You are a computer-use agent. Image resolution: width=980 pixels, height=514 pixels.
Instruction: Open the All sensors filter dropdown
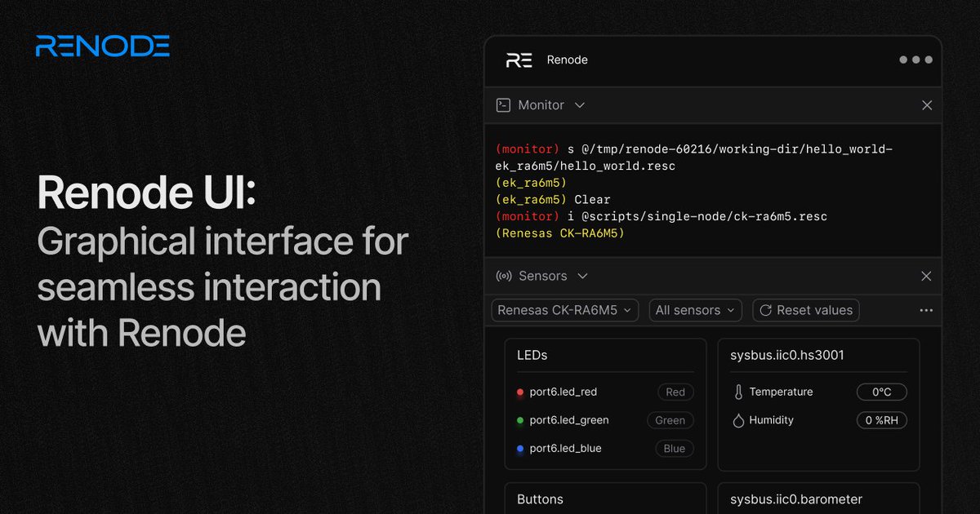(x=695, y=310)
